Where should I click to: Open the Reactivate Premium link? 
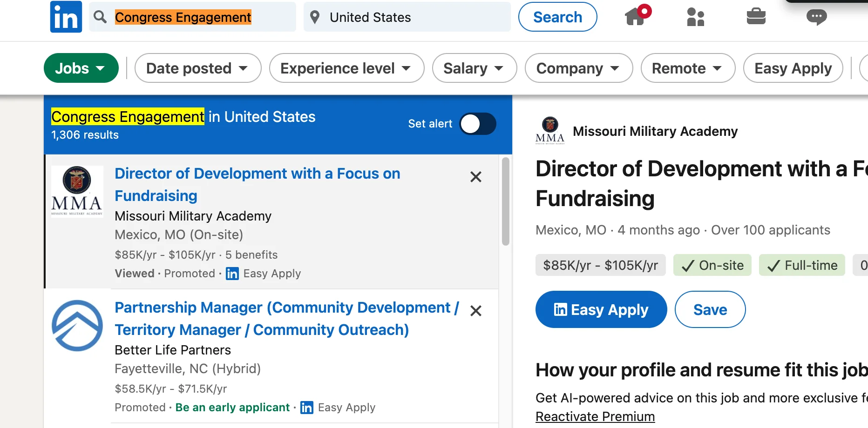(x=595, y=416)
